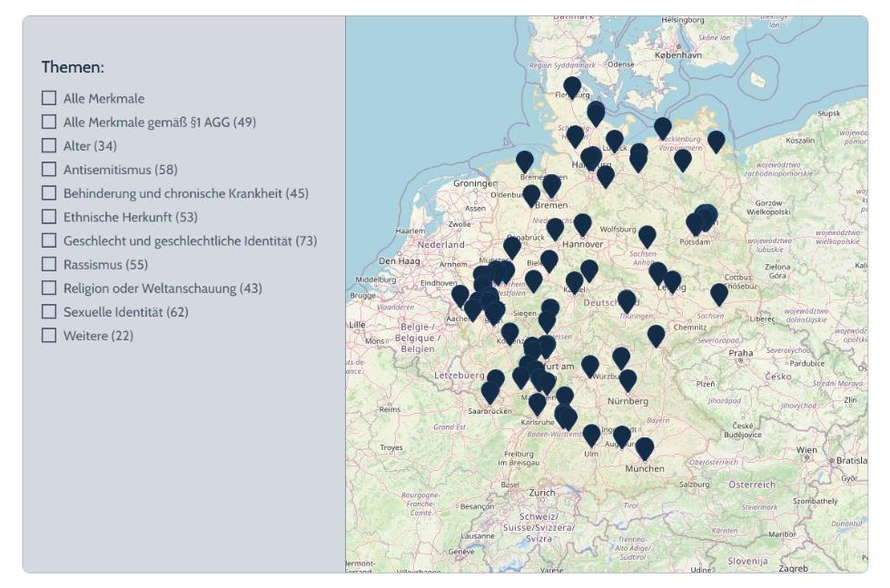This screenshot has height=588, width=890.
Task: Enable the Alter (34) filter checkbox
Action: click(49, 145)
